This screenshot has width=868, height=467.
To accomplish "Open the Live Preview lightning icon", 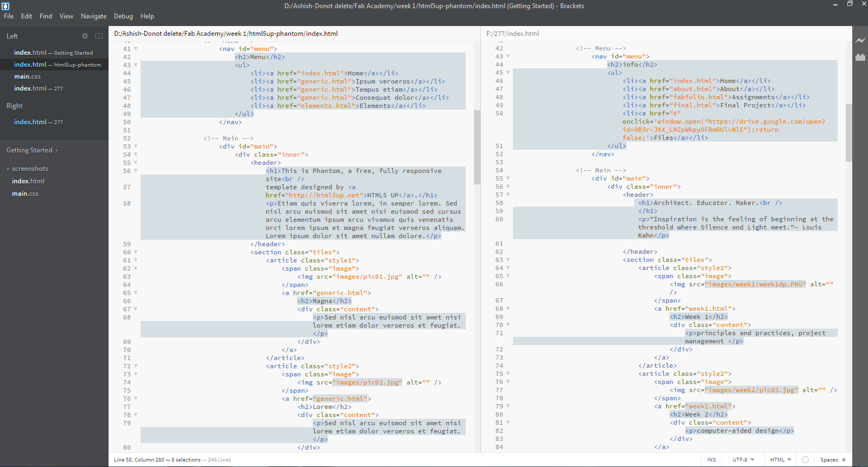I will (x=860, y=41).
